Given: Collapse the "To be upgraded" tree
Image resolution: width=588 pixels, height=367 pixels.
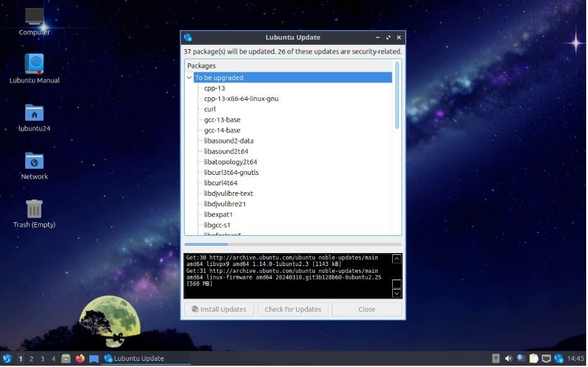Looking at the screenshot, I should coord(189,78).
